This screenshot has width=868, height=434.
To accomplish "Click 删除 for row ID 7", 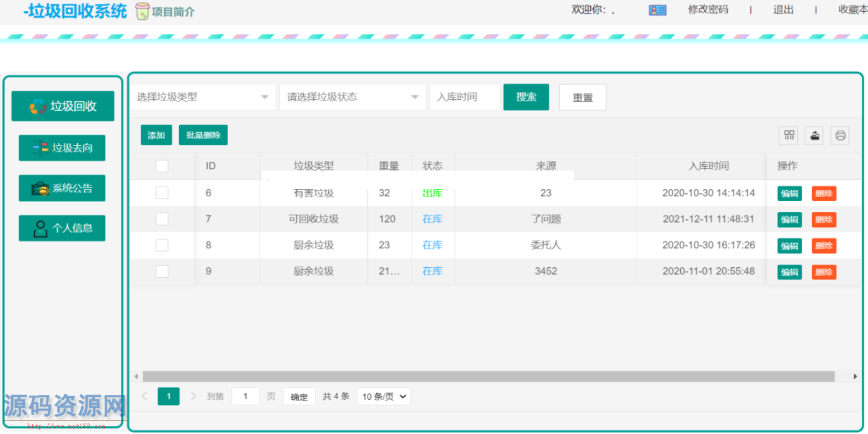I will [x=823, y=219].
